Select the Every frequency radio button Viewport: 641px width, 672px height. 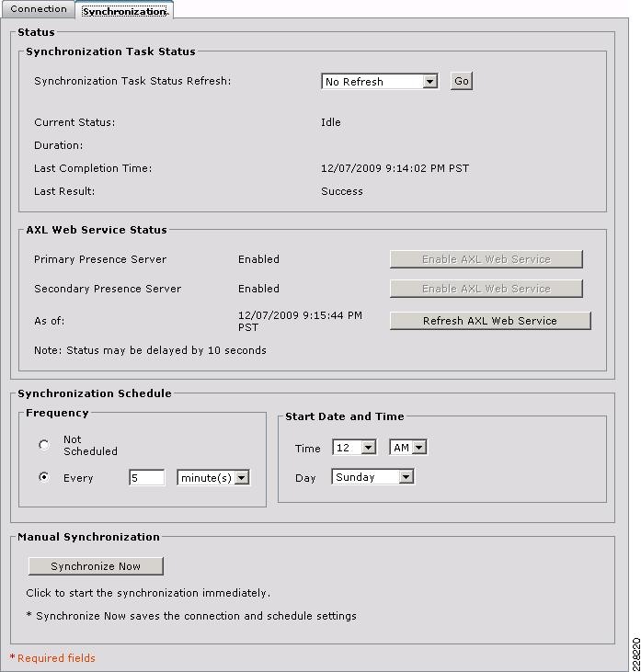(44, 477)
